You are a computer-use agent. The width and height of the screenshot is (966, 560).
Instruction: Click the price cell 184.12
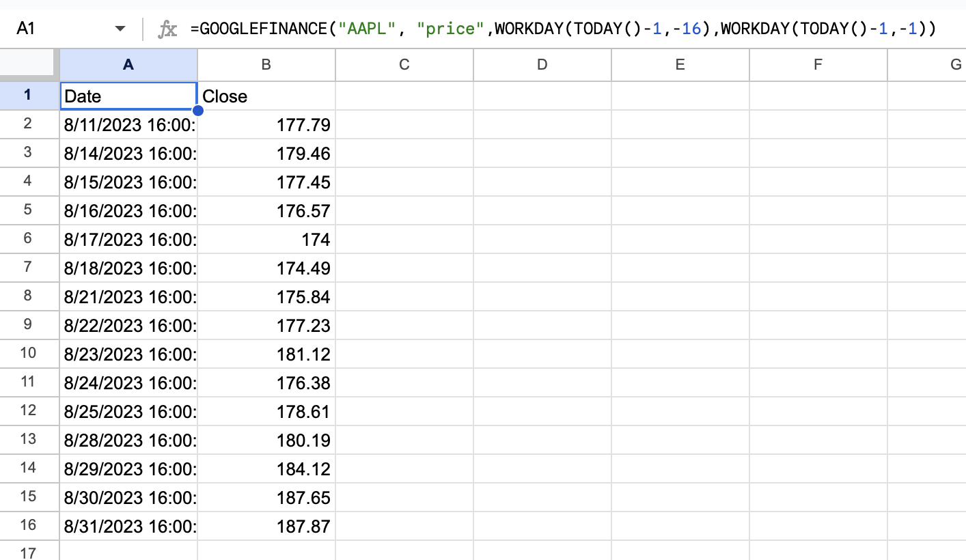point(266,468)
